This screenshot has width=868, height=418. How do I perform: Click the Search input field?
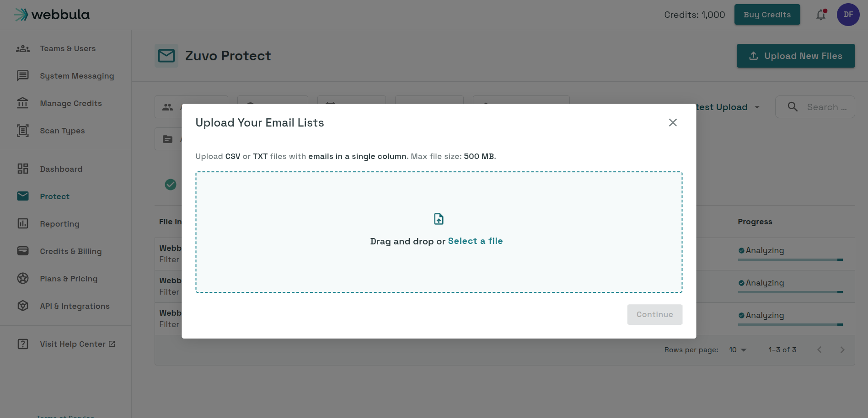click(815, 107)
